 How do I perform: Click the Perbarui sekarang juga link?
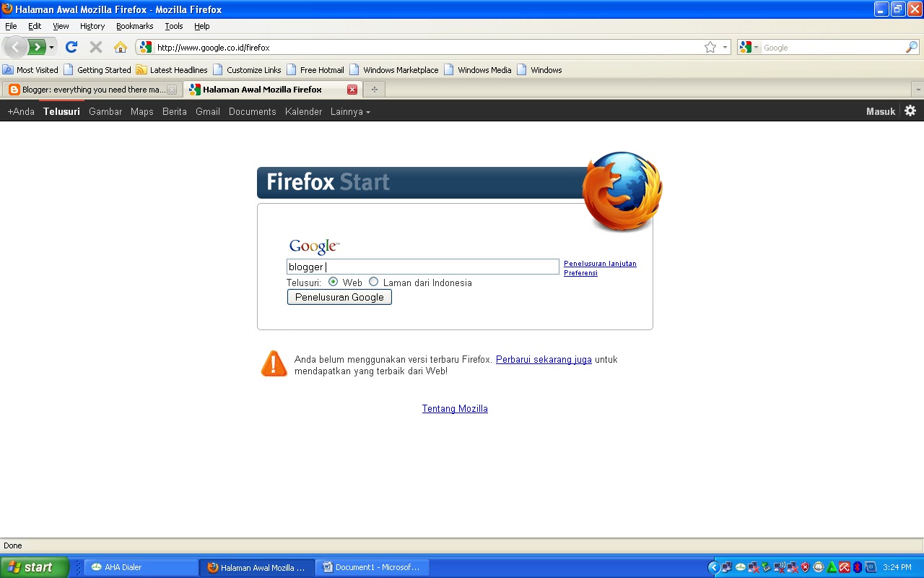coord(544,359)
